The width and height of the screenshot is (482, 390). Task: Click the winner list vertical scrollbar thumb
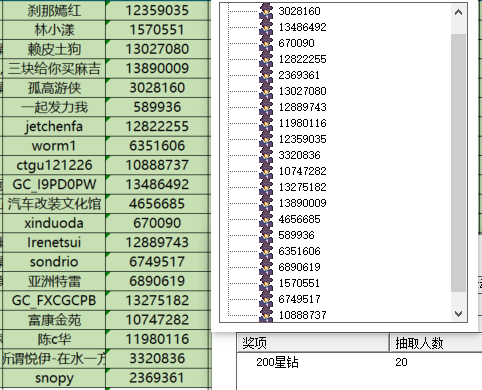click(459, 163)
